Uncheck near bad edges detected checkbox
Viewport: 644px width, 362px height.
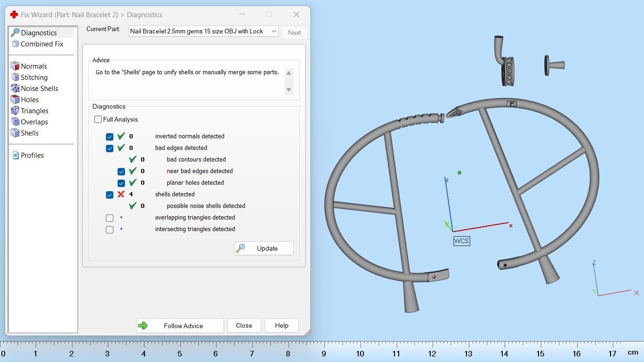(x=121, y=171)
